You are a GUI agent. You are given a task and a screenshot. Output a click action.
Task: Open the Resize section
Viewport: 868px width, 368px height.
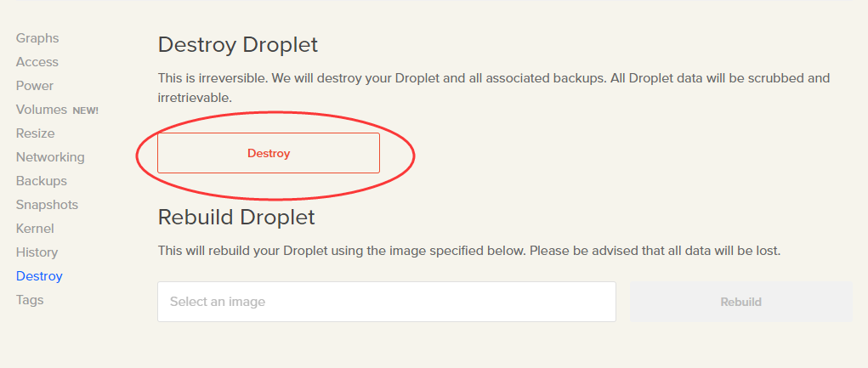point(36,133)
